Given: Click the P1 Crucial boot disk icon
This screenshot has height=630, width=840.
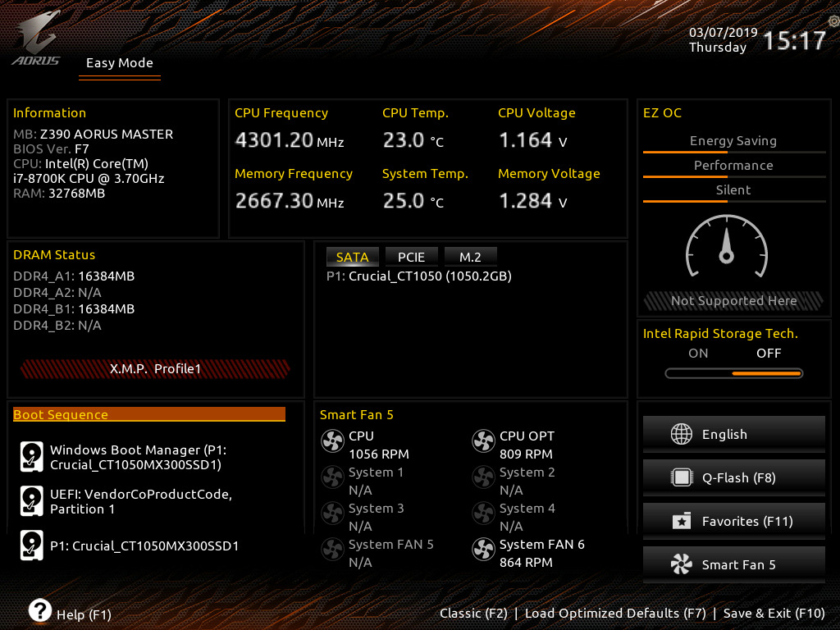Looking at the screenshot, I should click(32, 546).
